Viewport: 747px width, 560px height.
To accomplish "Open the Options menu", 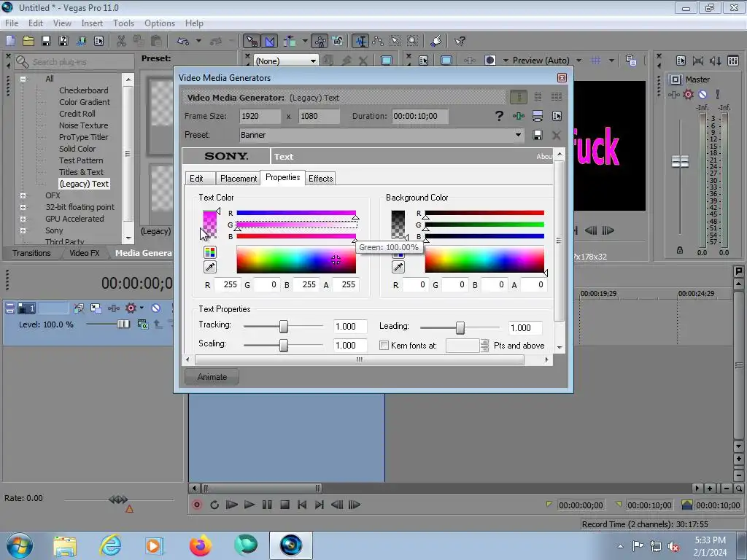I will click(160, 23).
